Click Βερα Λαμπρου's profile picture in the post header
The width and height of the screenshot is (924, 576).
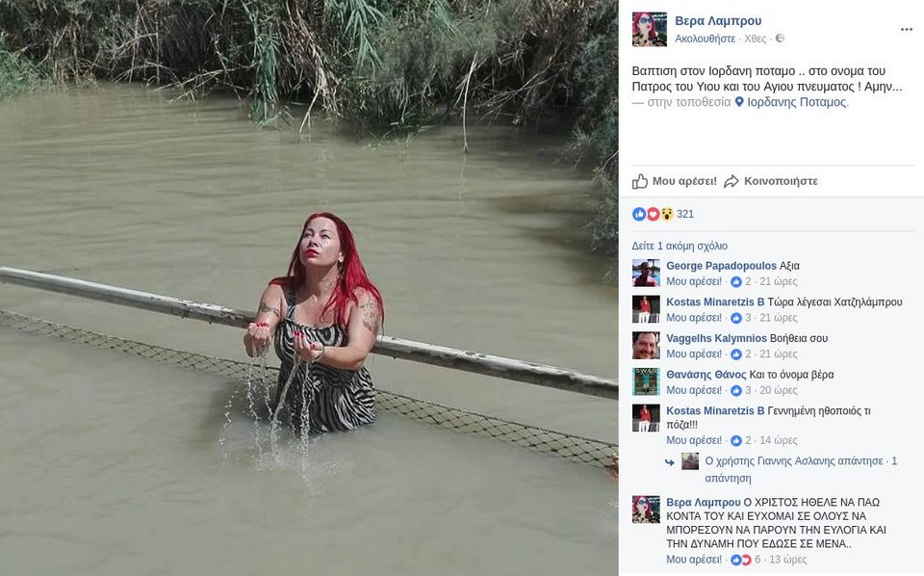click(x=650, y=29)
